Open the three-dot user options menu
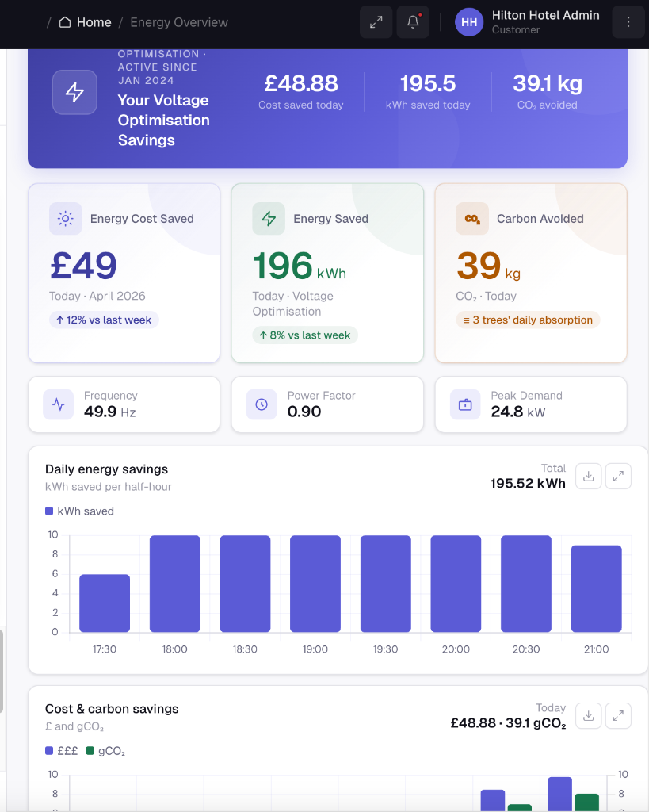The height and width of the screenshot is (812, 649). [x=628, y=21]
